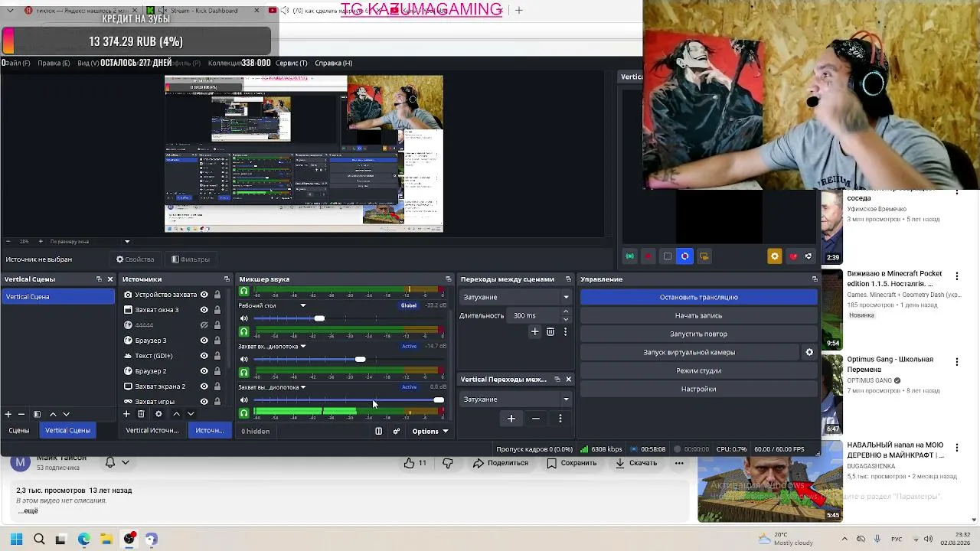Hide the Захват окна 3 source
Screen dimensions: 980x551
204,310
